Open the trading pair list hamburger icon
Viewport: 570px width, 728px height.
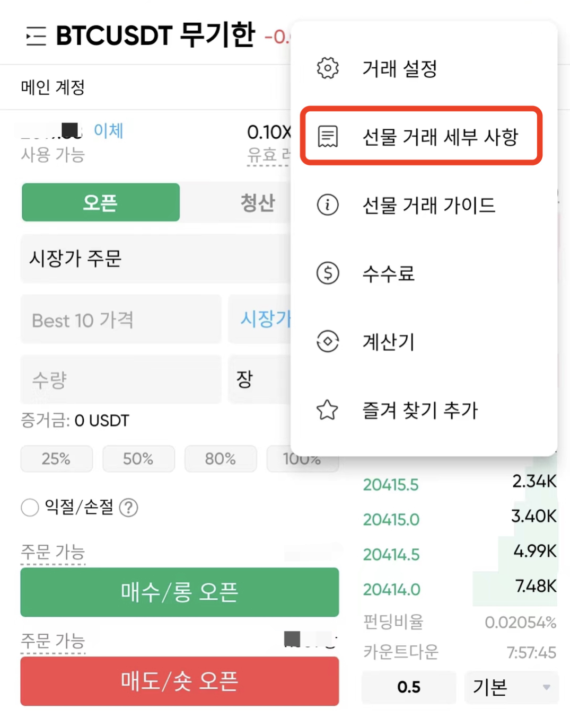36,36
